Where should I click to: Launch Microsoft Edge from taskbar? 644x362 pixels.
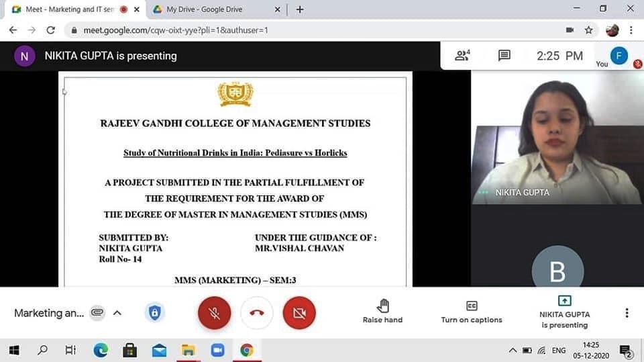click(101, 350)
